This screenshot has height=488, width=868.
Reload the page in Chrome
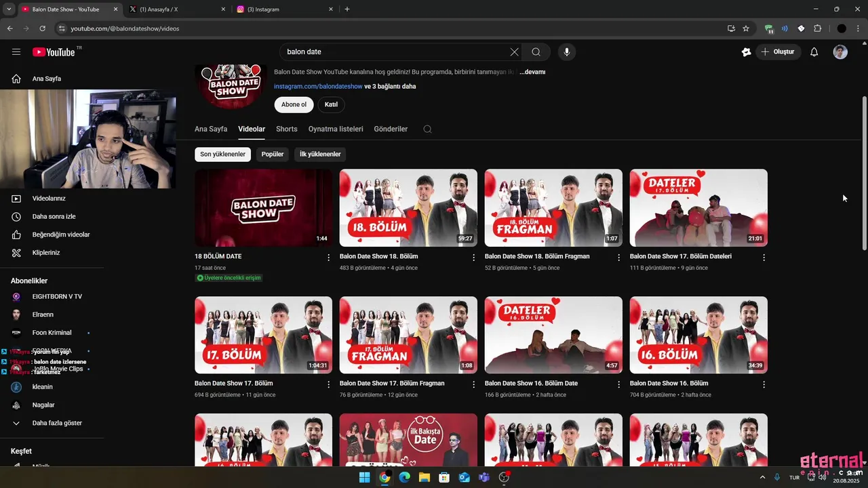(42, 28)
